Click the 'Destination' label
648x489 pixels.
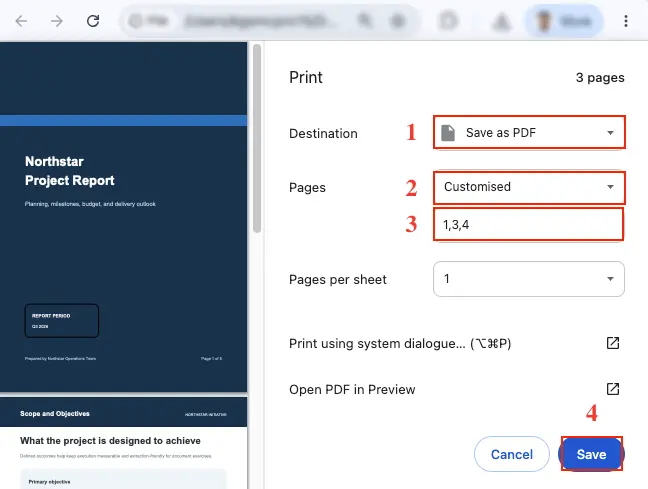(323, 134)
